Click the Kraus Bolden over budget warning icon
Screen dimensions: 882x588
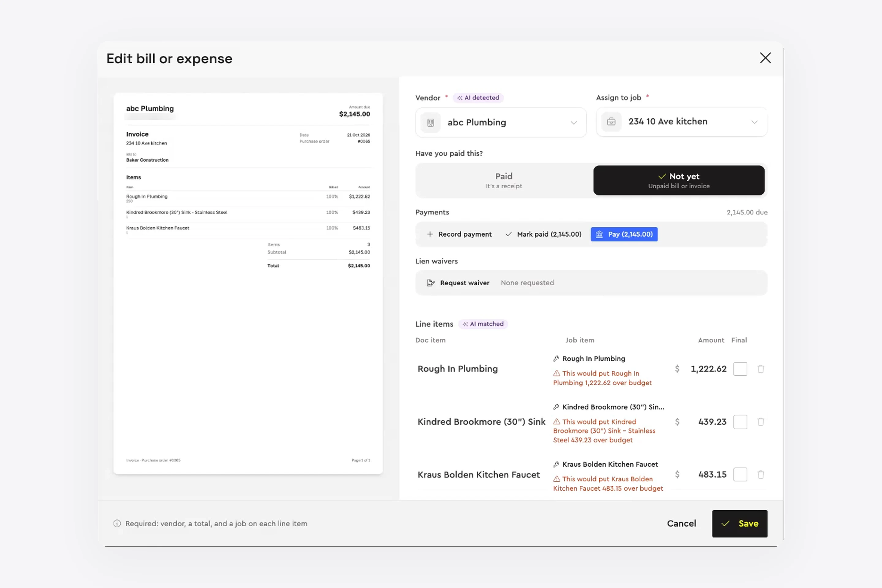click(x=557, y=479)
